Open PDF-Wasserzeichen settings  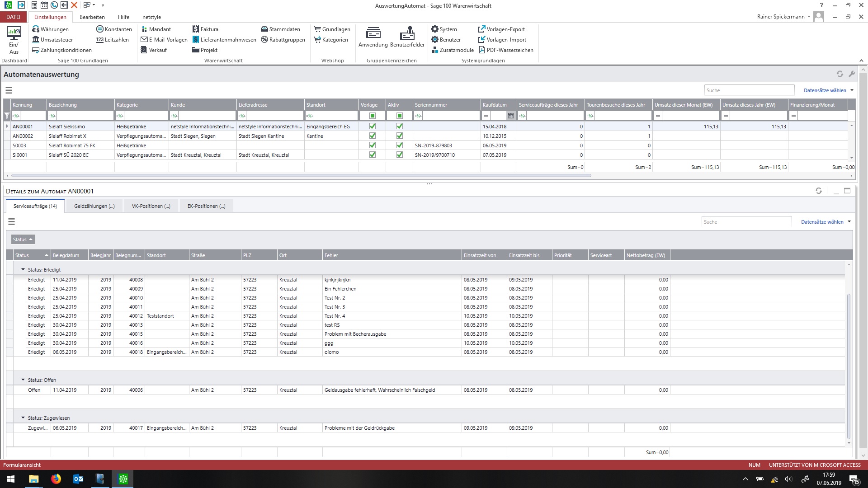[506, 50]
